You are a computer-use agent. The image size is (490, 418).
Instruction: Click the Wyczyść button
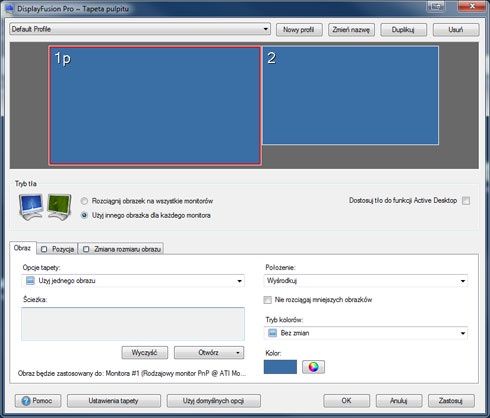point(145,353)
